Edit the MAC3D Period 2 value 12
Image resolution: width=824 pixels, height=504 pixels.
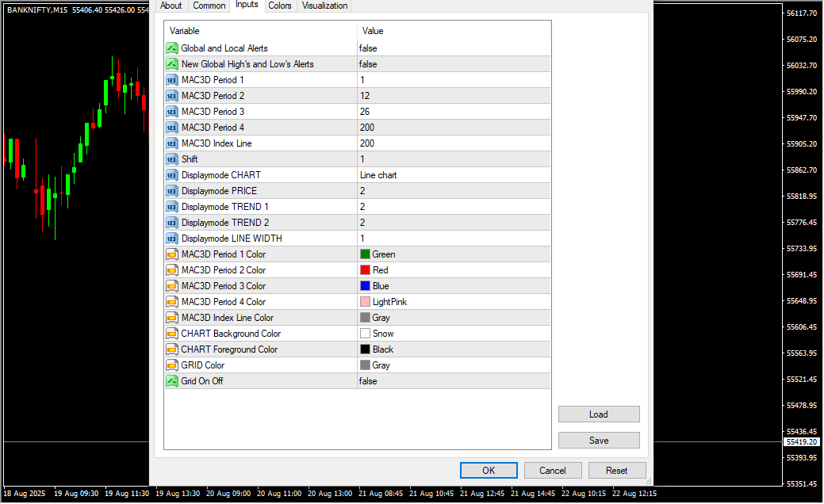click(452, 96)
